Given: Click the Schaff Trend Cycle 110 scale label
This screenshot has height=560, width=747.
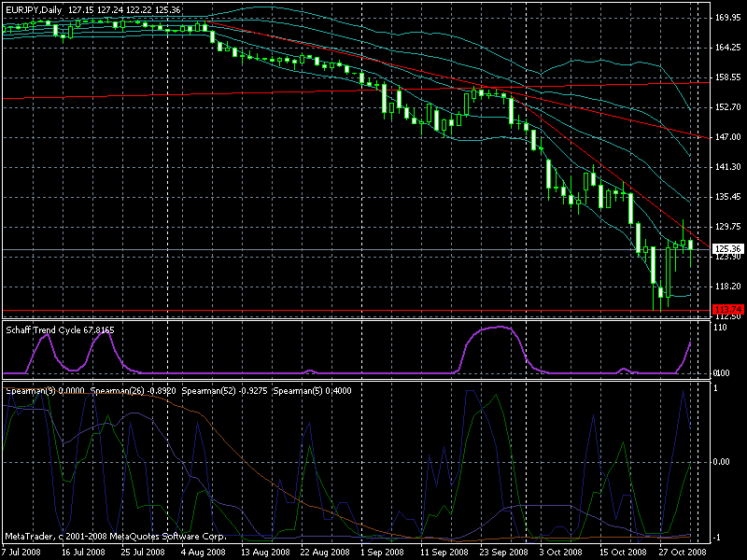Looking at the screenshot, I should click(x=720, y=328).
